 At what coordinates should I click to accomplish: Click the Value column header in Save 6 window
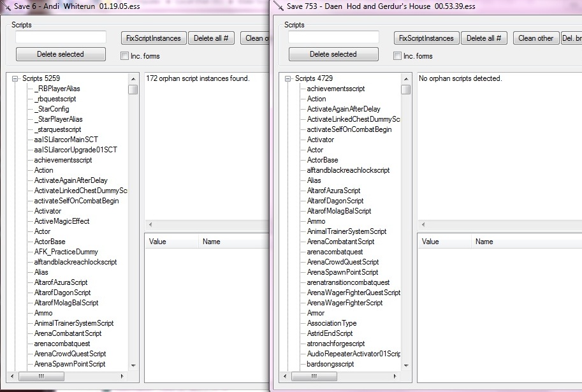(x=171, y=242)
